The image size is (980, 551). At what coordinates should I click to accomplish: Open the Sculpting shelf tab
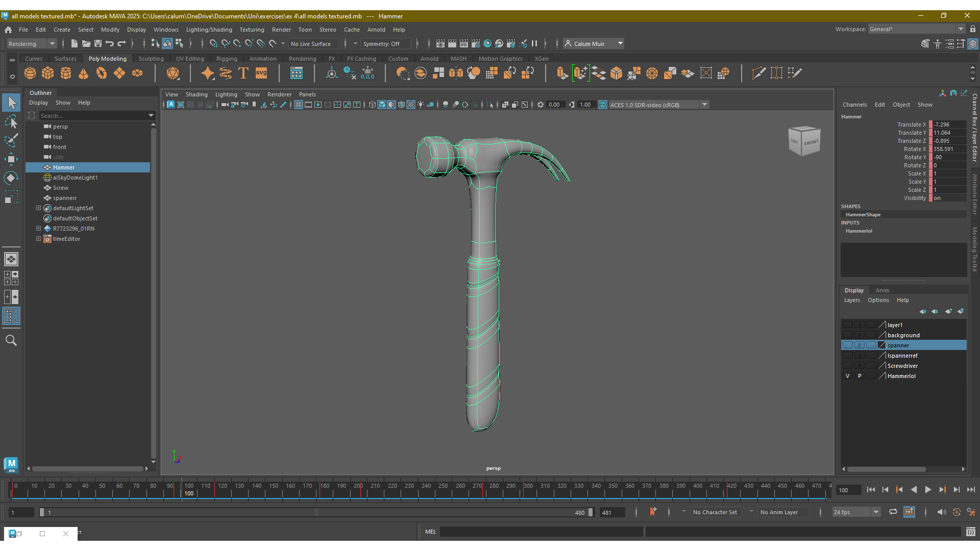tap(151, 59)
